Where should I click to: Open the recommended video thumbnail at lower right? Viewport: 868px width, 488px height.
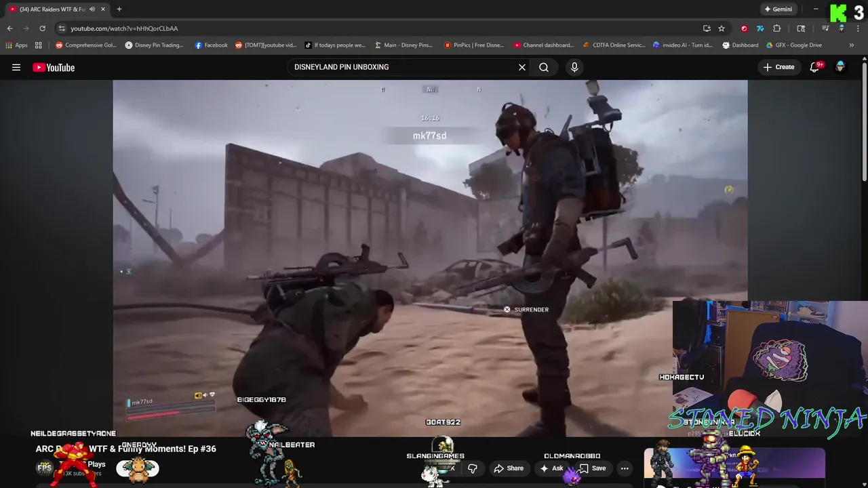734,468
